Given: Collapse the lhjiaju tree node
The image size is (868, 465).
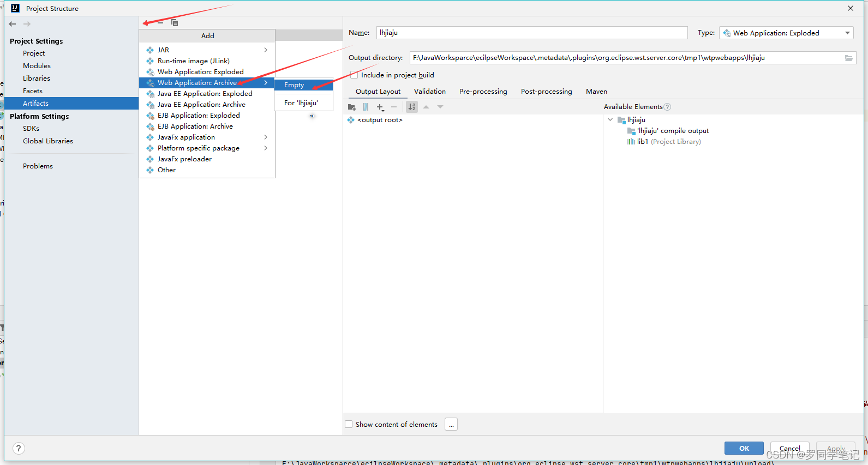Looking at the screenshot, I should click(x=610, y=120).
